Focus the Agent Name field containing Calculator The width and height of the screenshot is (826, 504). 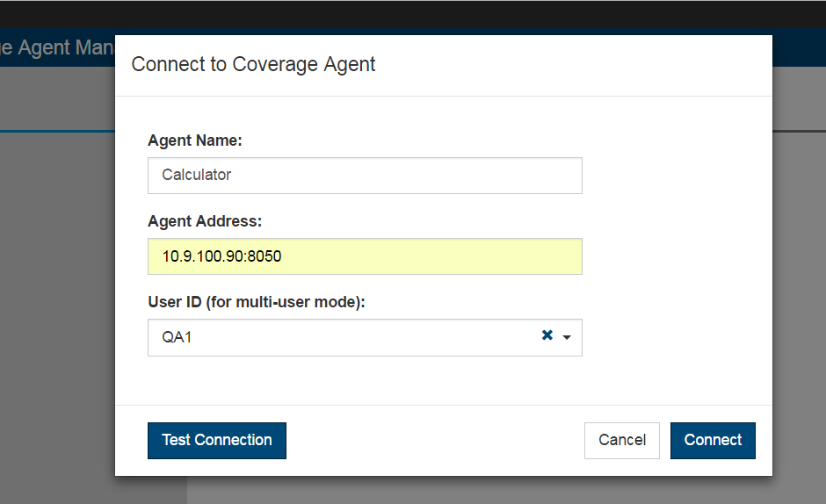[365, 176]
